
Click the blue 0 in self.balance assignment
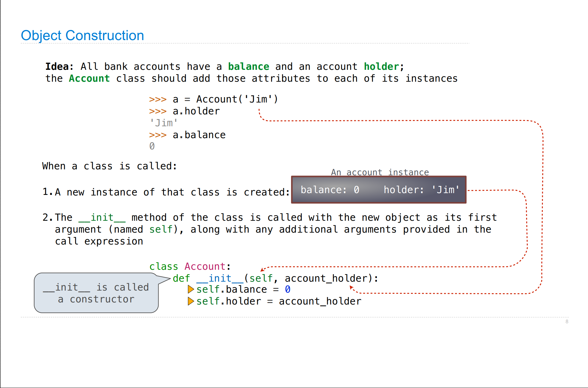(x=287, y=289)
